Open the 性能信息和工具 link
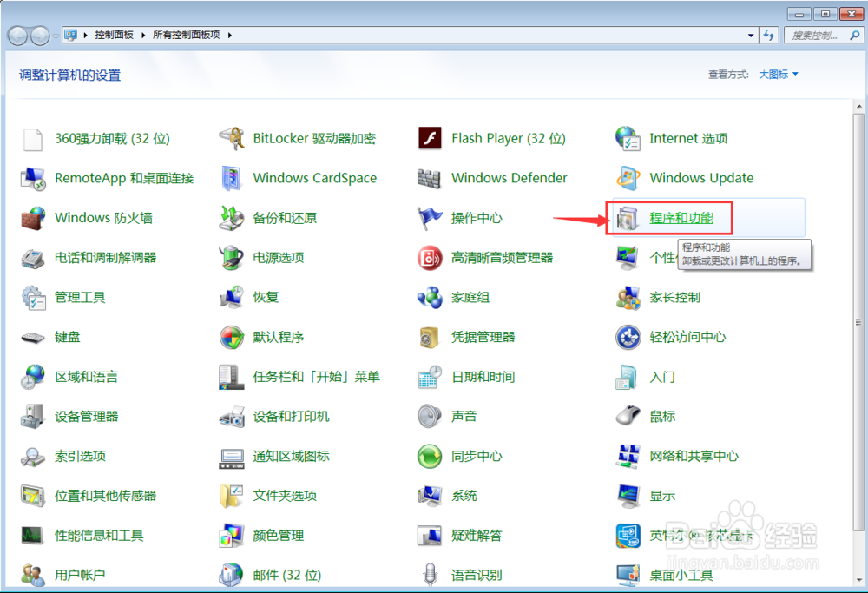 [99, 536]
